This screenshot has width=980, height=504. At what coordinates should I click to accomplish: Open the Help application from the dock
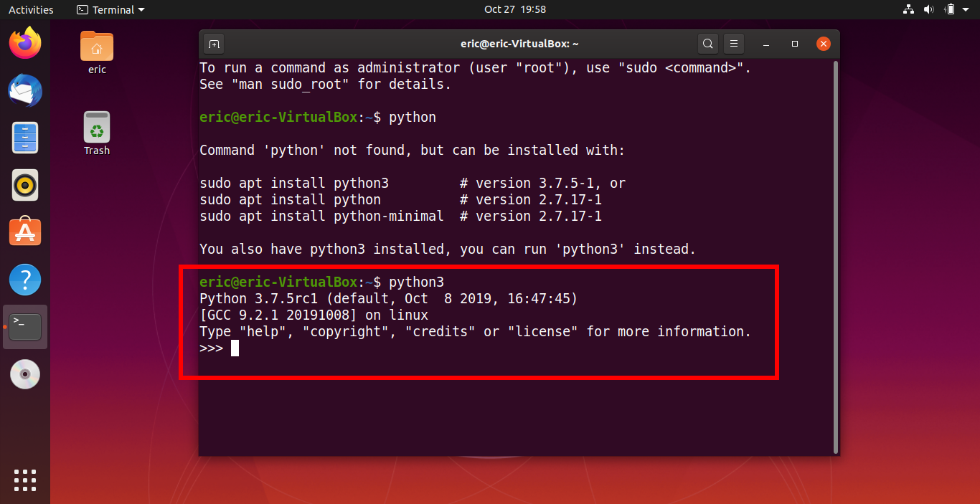point(25,280)
